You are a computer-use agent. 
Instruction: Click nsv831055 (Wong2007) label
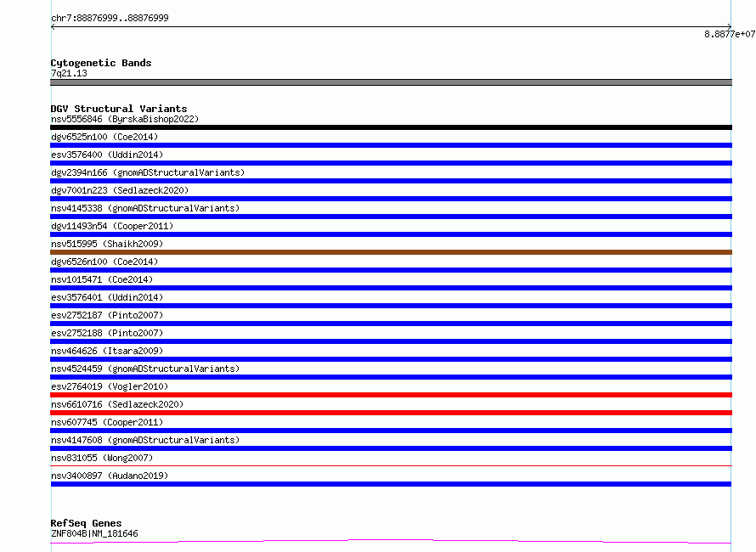[102, 458]
